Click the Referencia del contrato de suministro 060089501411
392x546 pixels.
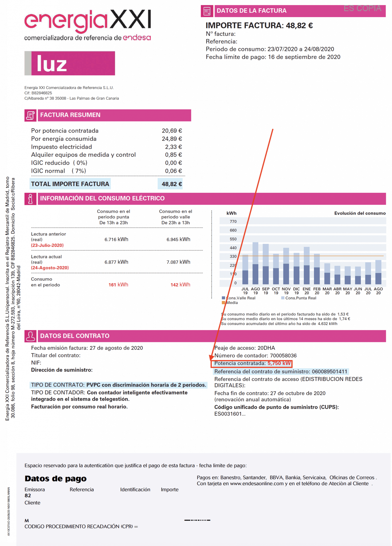coord(281,372)
